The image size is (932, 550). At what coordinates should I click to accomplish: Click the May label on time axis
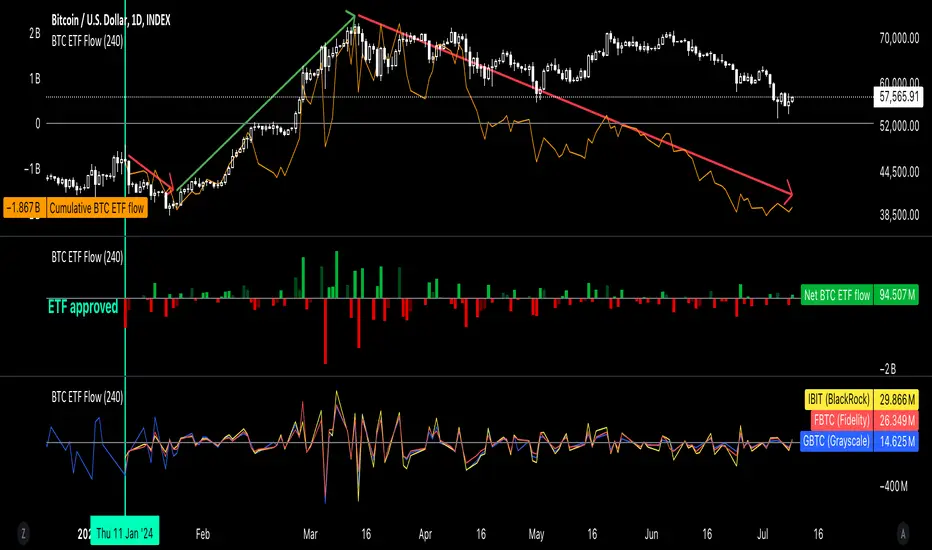[x=536, y=534]
